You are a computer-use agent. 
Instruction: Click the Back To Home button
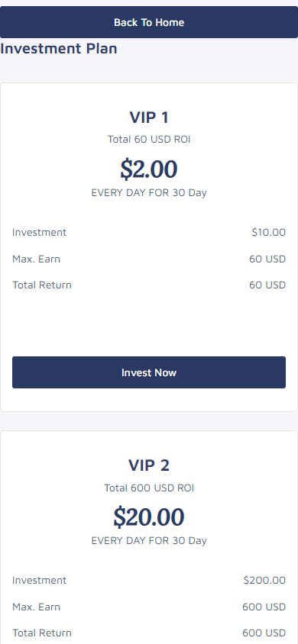pos(149,22)
